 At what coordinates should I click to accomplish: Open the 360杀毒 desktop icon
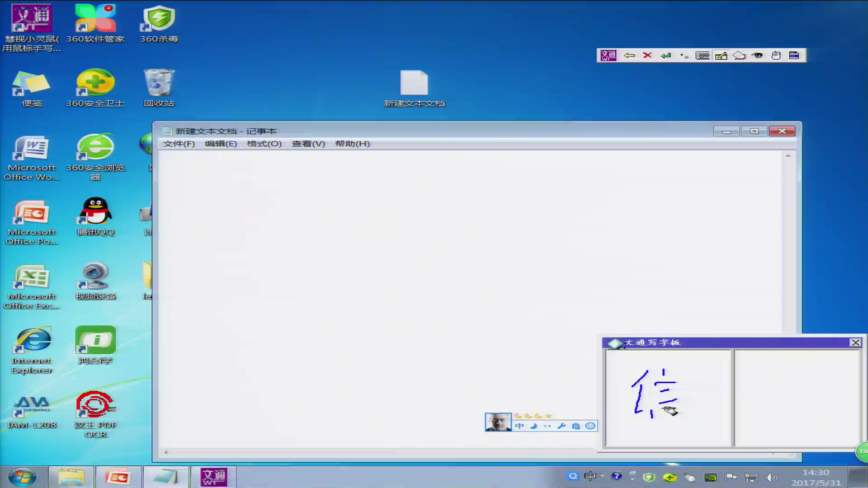[x=159, y=23]
